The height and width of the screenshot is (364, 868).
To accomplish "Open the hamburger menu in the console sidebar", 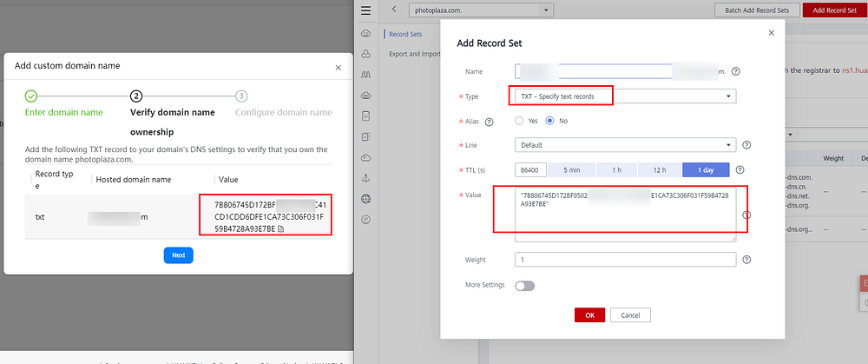I will point(365,10).
